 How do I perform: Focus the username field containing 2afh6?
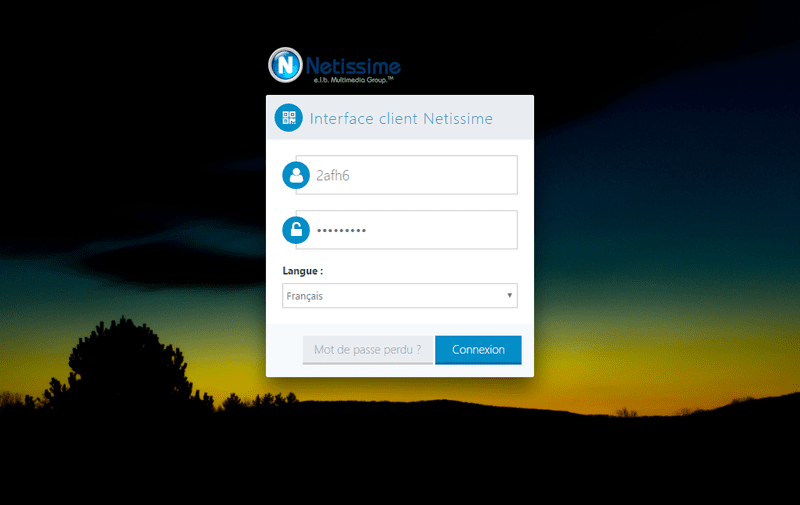(407, 175)
